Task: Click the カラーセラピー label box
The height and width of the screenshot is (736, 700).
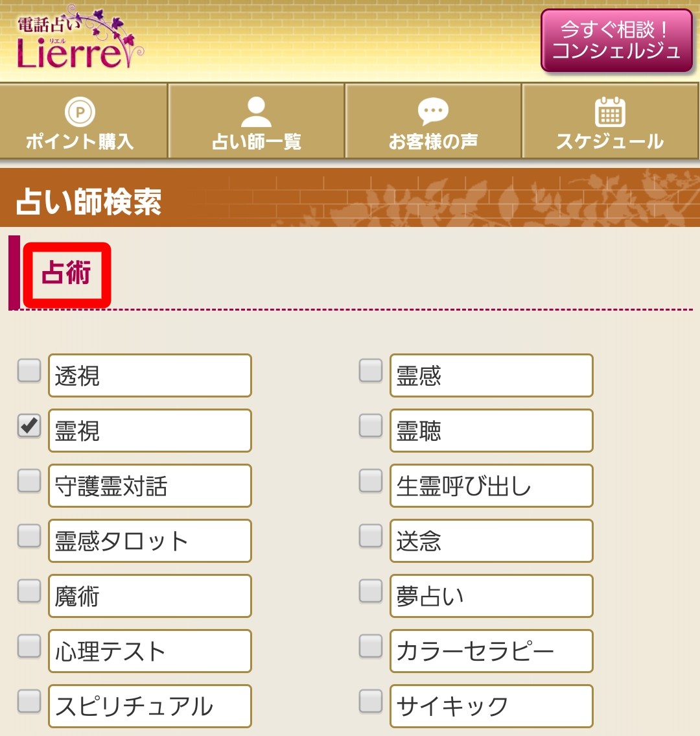Action: pyautogui.click(x=491, y=651)
